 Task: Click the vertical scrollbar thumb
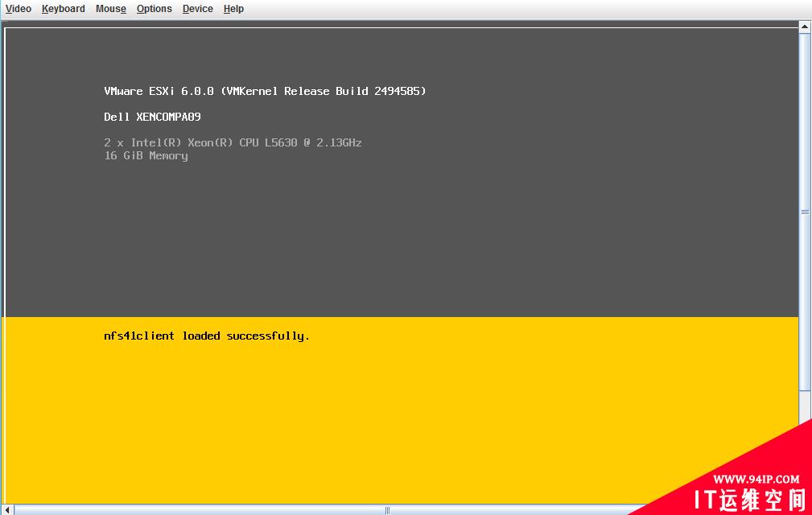pyautogui.click(x=805, y=212)
